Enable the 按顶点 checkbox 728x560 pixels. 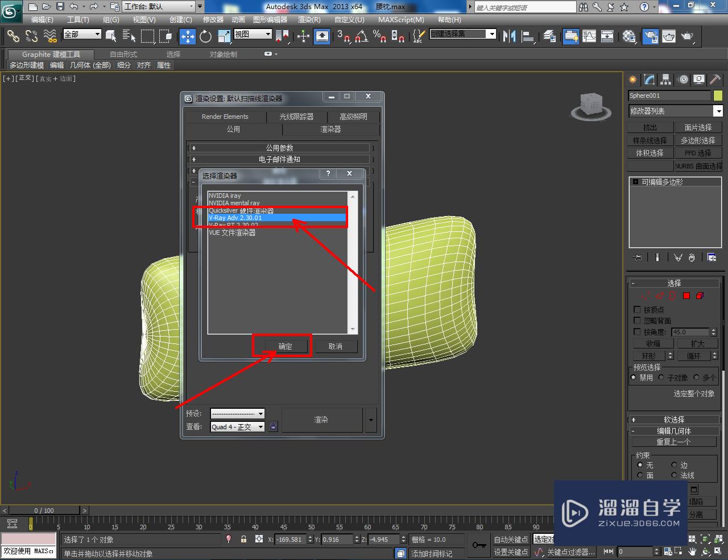[637, 310]
